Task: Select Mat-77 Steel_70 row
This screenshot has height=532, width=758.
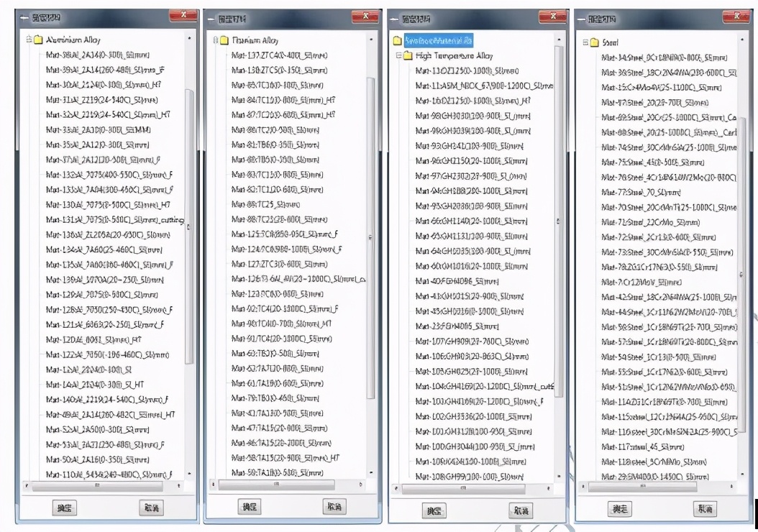Action: [x=641, y=193]
